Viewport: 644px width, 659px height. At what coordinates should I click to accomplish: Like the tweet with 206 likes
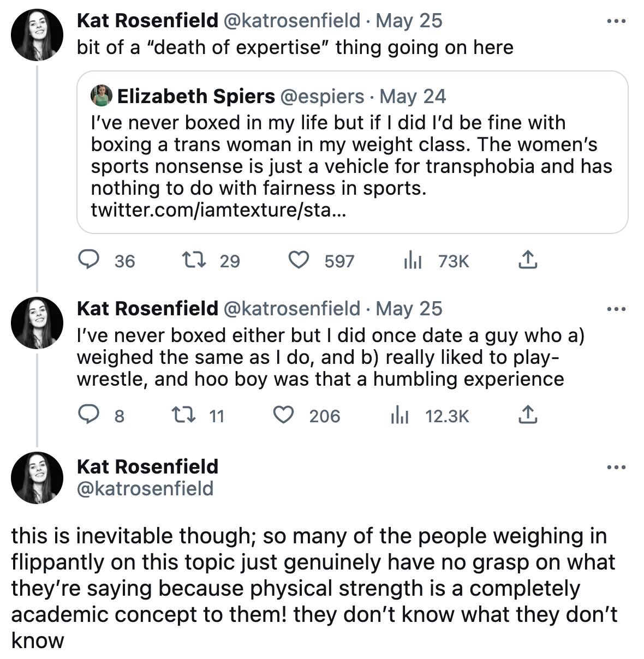click(283, 416)
